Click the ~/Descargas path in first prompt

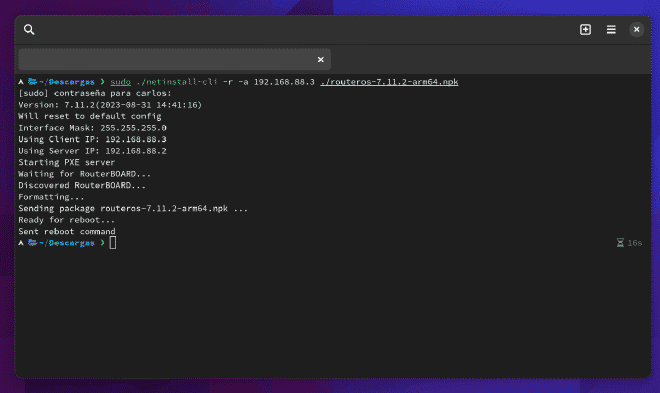(67, 82)
